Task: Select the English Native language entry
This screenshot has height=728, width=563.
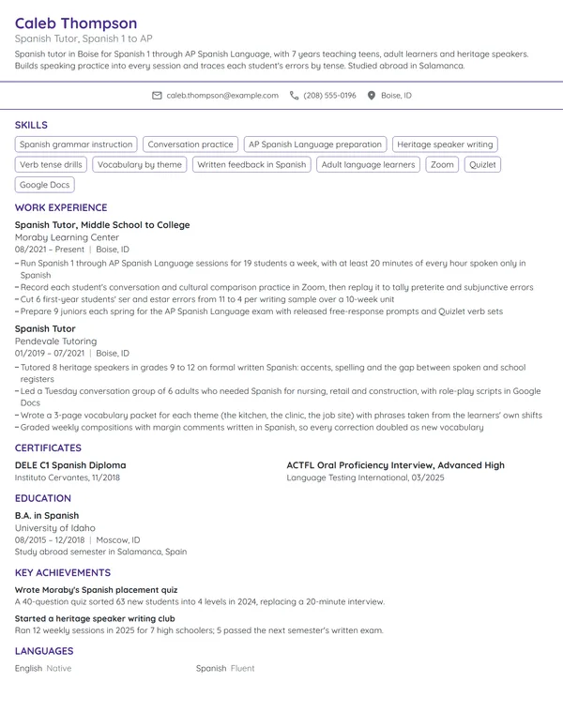Action: pos(43,669)
